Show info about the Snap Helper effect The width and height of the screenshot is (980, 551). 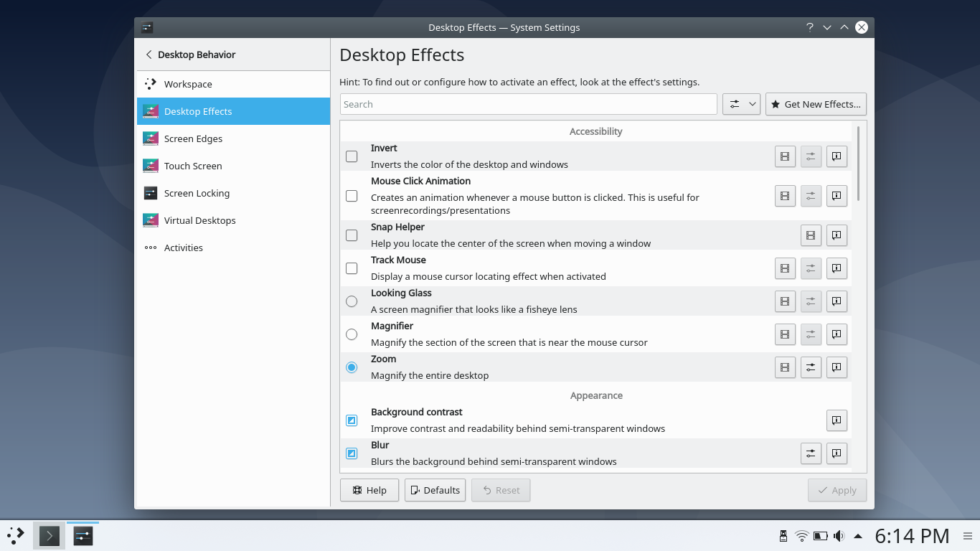837,235
